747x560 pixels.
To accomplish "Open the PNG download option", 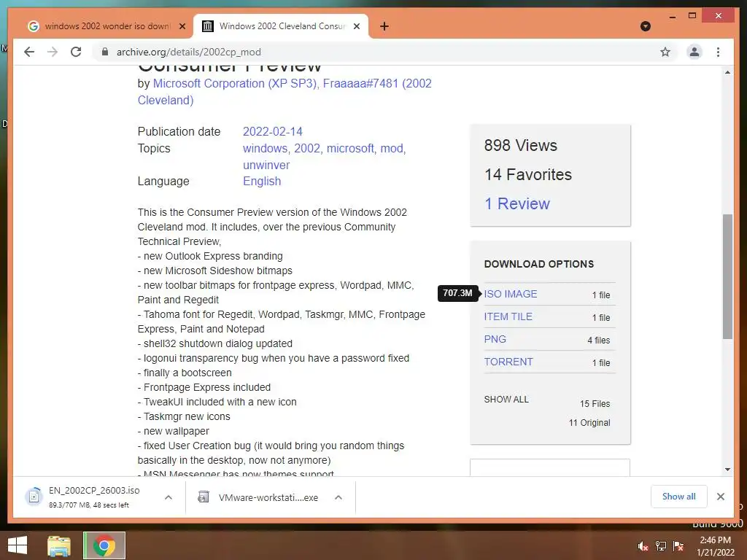I will (495, 340).
